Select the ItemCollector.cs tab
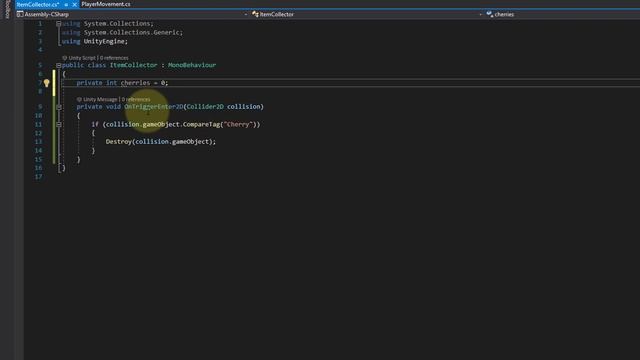Screen dimensions: 640x360 [38, 4]
